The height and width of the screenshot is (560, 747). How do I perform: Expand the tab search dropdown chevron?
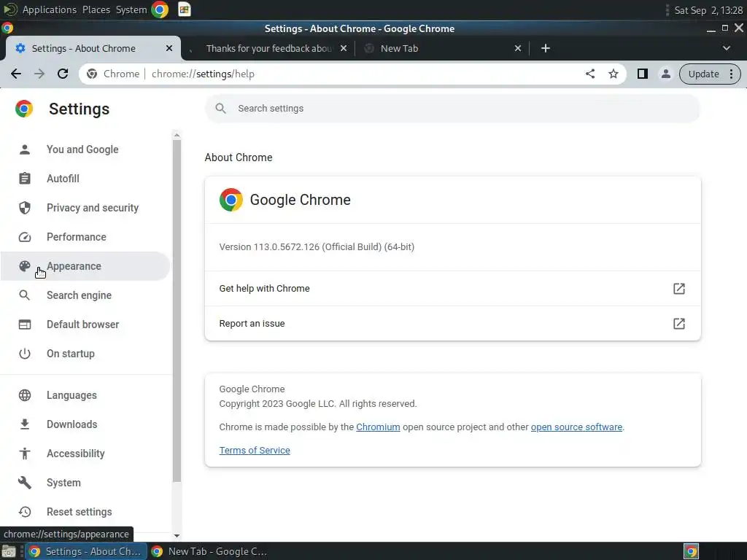click(x=727, y=48)
